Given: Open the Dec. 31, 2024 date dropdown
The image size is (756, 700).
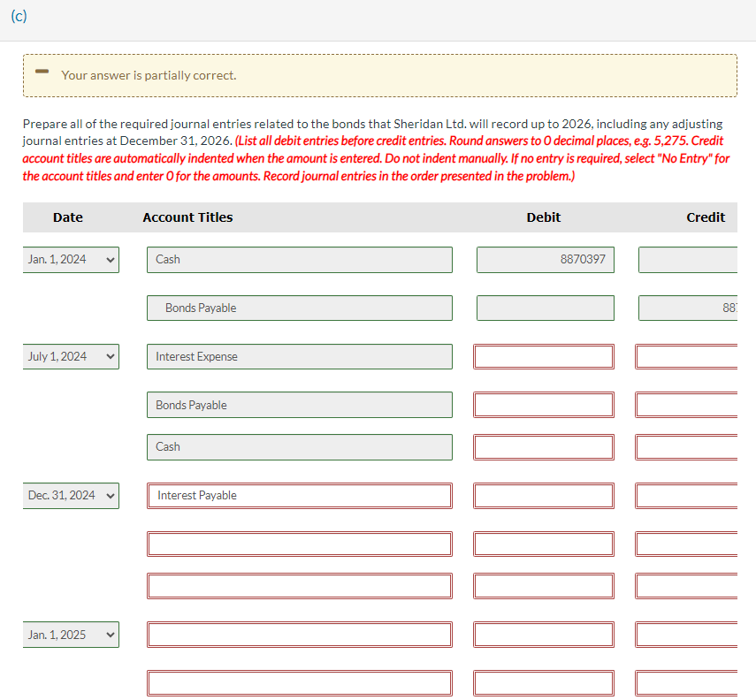Looking at the screenshot, I should (x=71, y=496).
